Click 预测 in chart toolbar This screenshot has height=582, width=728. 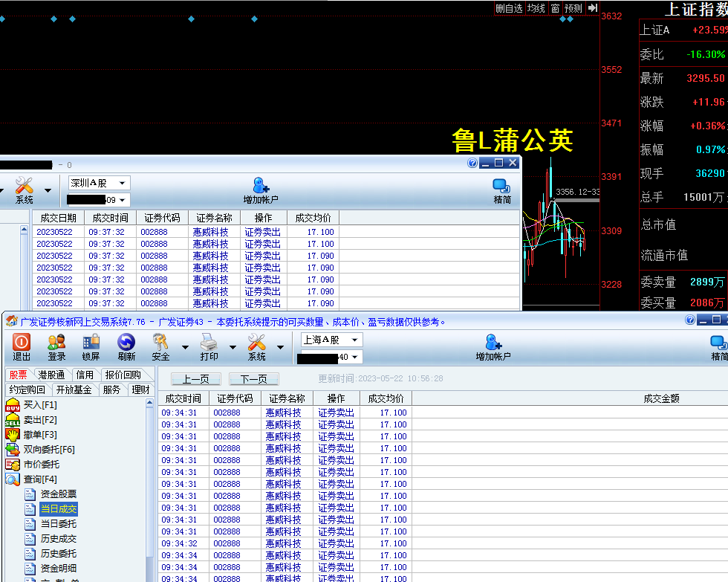(573, 8)
